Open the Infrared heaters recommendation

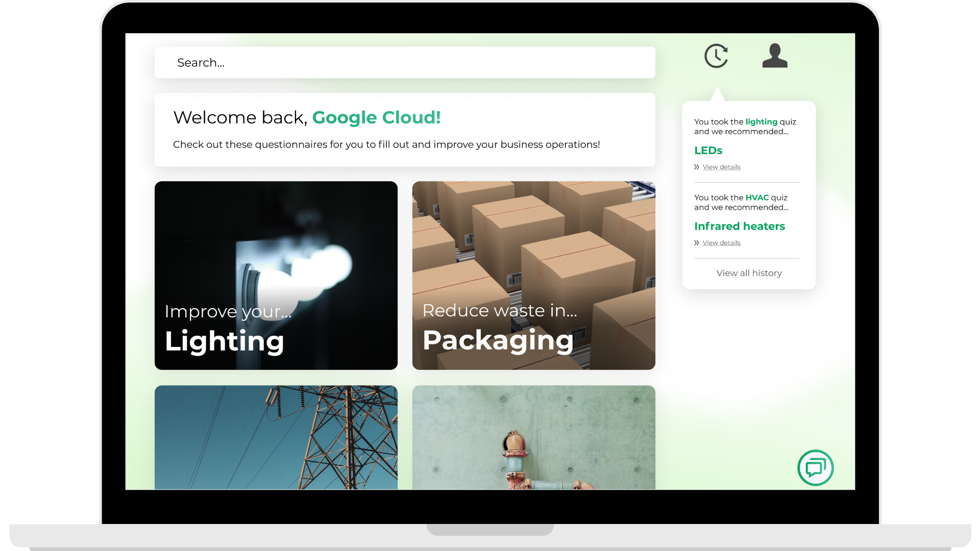pos(739,226)
